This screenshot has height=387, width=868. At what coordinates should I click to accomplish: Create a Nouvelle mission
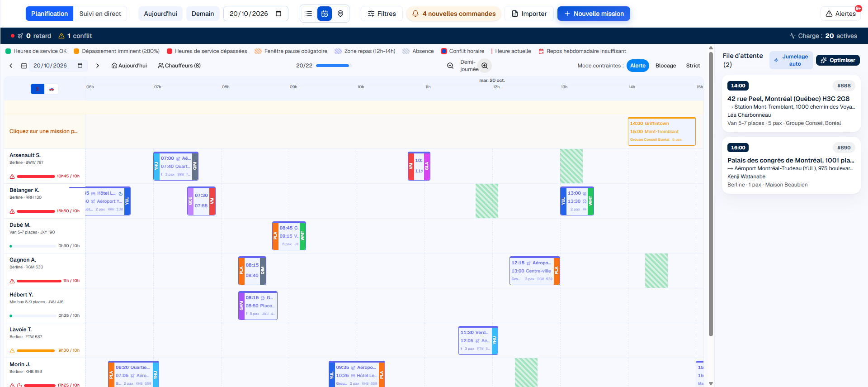pyautogui.click(x=594, y=14)
